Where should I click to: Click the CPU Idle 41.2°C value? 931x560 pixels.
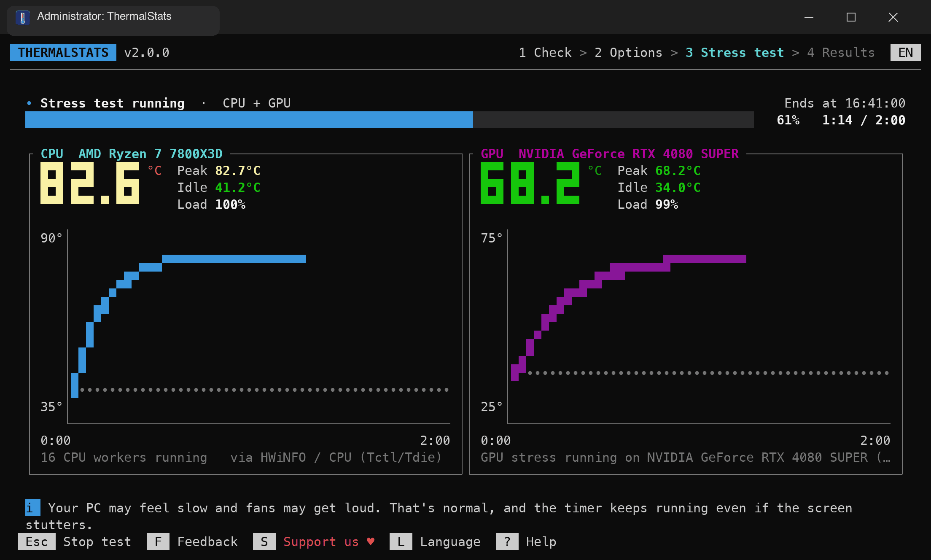pos(238,187)
